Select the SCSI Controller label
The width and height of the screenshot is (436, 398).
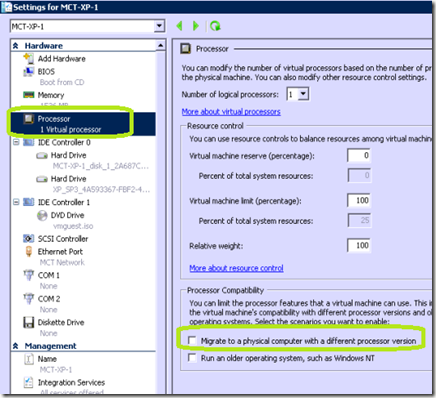(63, 239)
